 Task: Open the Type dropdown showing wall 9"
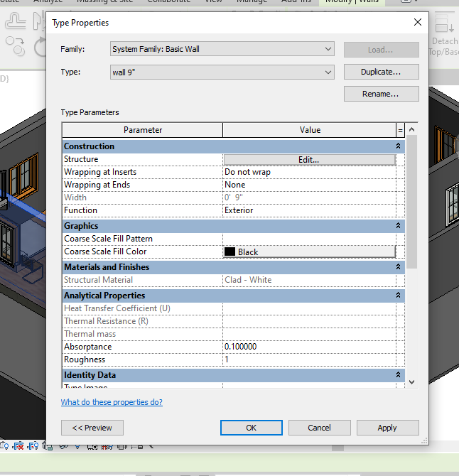(x=222, y=72)
